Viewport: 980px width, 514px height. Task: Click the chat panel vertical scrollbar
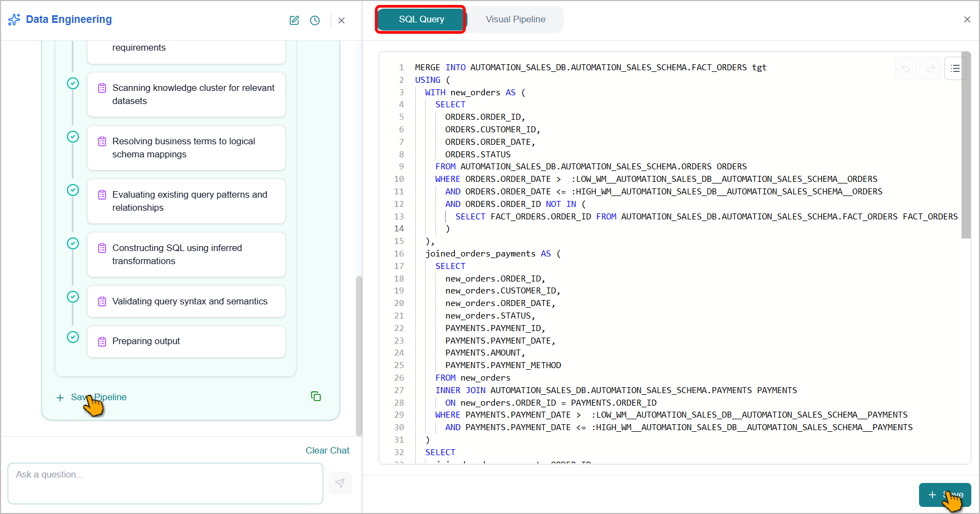click(x=359, y=356)
